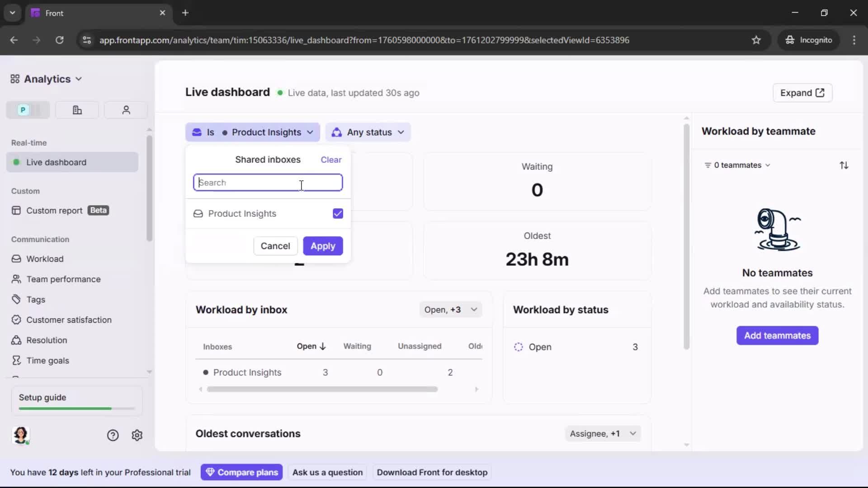Open help via the question mark icon
868x488 pixels.
pyautogui.click(x=112, y=435)
